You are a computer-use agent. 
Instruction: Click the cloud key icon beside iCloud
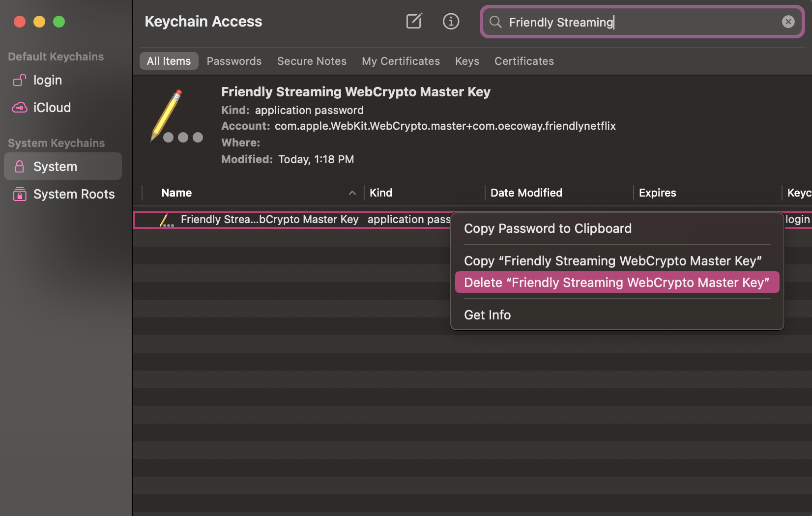20,108
